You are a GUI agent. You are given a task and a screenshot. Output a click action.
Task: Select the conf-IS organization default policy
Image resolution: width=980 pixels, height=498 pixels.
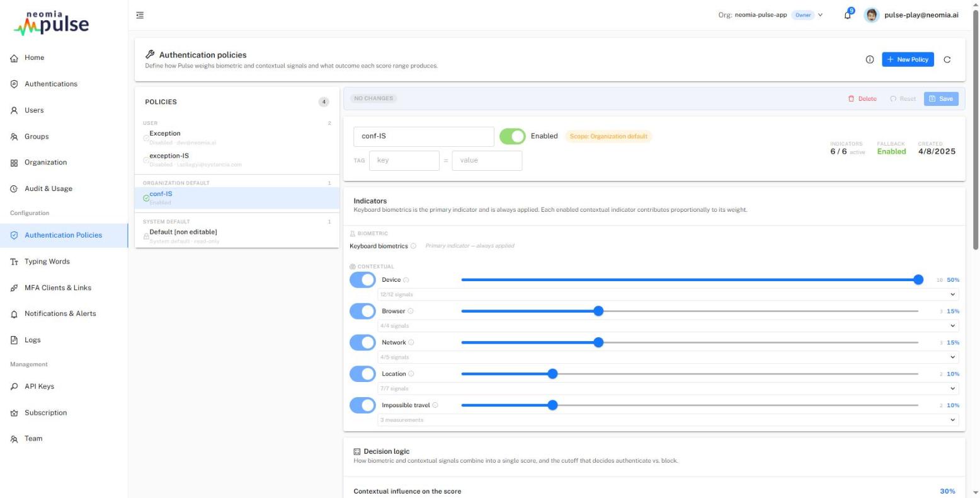click(237, 198)
